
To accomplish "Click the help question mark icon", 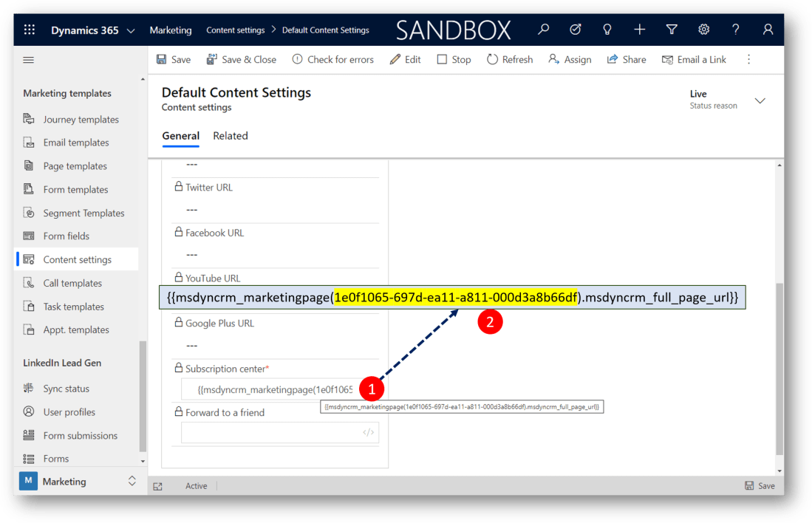I will [736, 30].
